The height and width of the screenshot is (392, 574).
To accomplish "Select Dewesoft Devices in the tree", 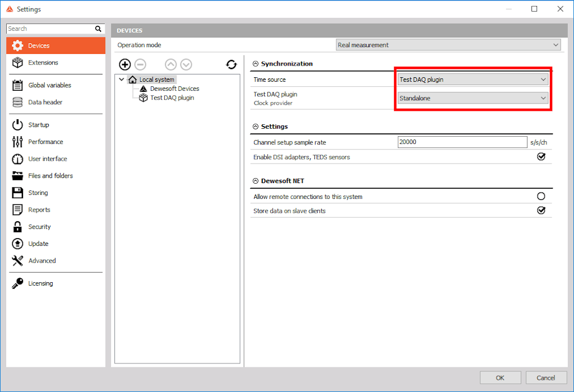I will 175,88.
